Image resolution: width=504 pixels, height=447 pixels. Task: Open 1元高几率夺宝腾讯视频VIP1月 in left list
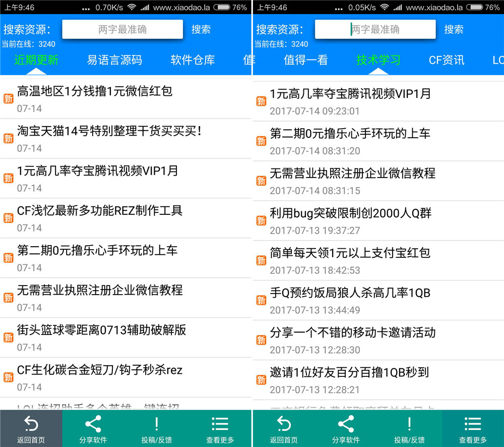125,179
